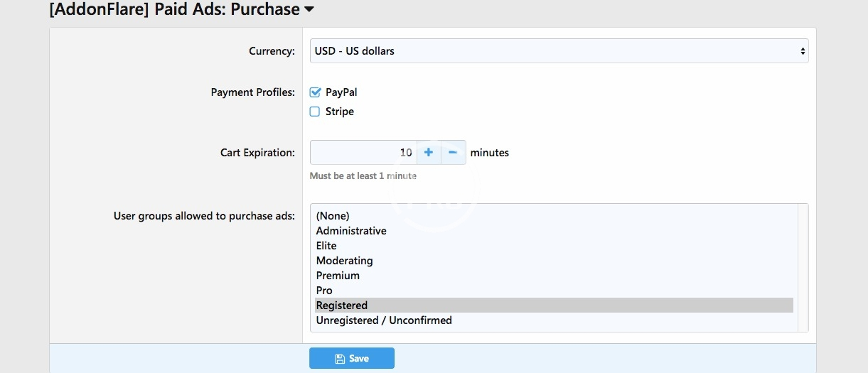Pick the Premium user group
This screenshot has width=868, height=373.
pos(338,276)
